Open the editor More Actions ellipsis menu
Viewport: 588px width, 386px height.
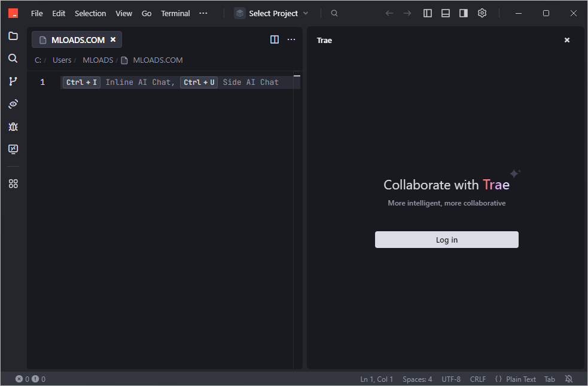click(291, 39)
